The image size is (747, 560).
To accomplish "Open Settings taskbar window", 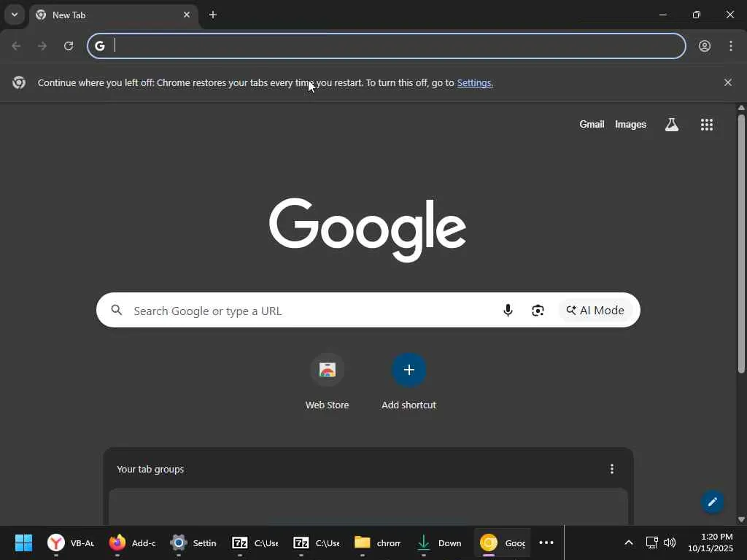I will pyautogui.click(x=193, y=542).
